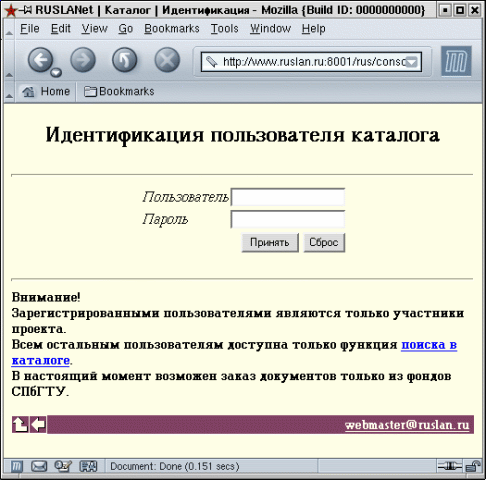Submit the form with Принять button
This screenshot has width=486, height=480.
270,242
